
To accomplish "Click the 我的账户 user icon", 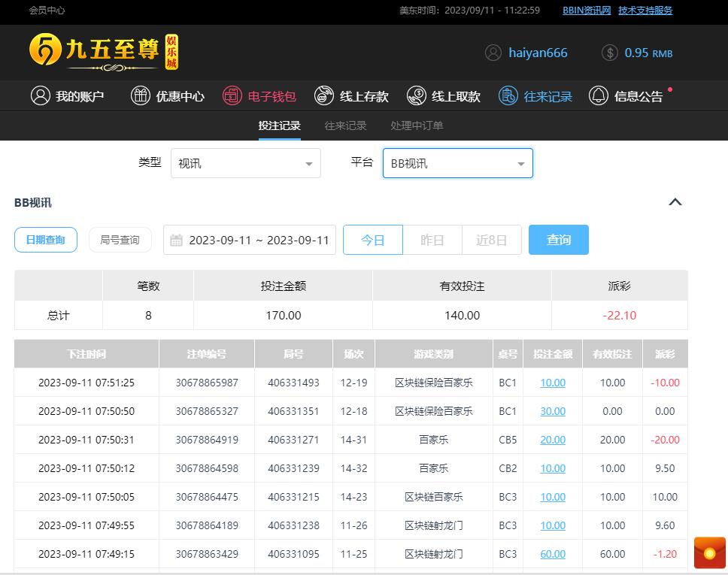I will tap(40, 95).
